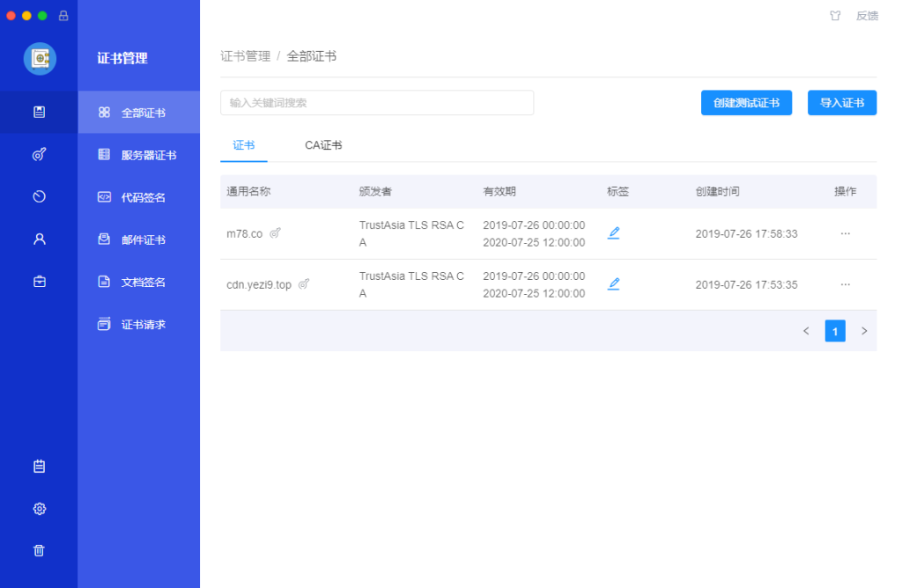
Task: Click the 证书管理 sidebar title
Action: 122,58
